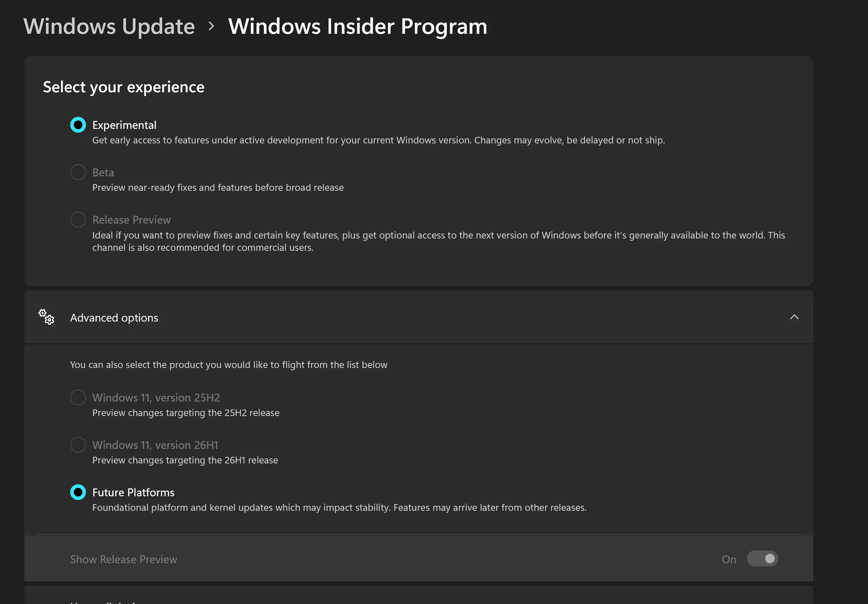Choose the Release Preview radio button

point(78,220)
